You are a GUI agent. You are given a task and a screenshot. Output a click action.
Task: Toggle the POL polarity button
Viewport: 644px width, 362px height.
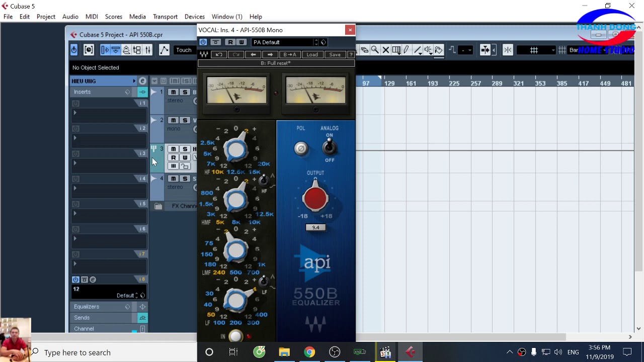[x=301, y=148]
